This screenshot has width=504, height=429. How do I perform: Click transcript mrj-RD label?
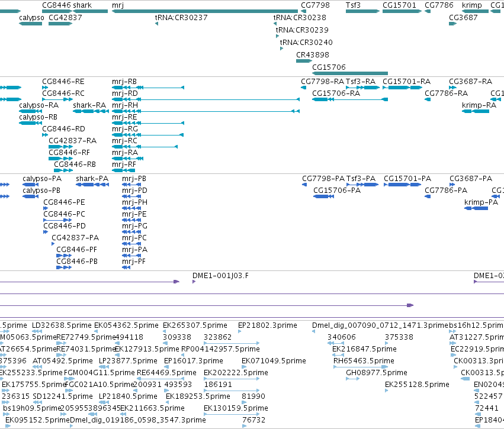(125, 93)
